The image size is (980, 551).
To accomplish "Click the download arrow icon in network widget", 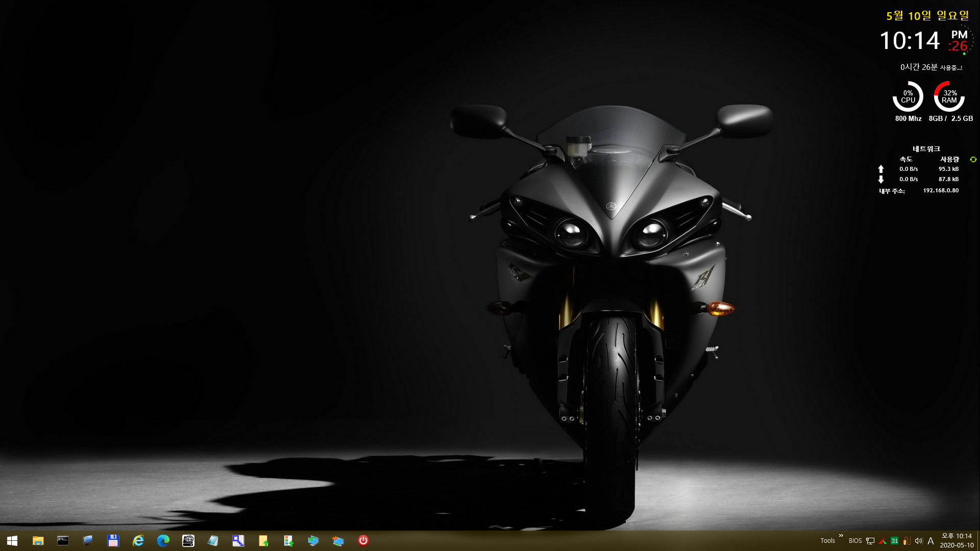I will (x=880, y=180).
